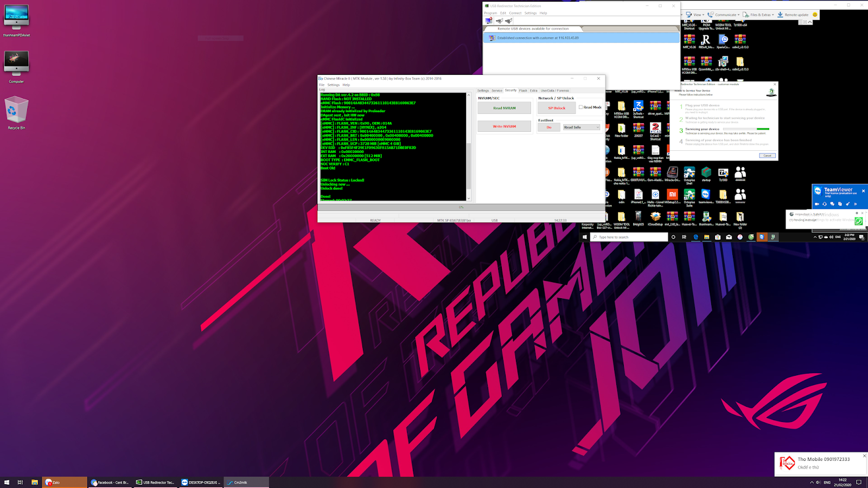Open the Communicate dropdown in TeamViewer toolbar
The image size is (868, 488).
(x=724, y=15)
